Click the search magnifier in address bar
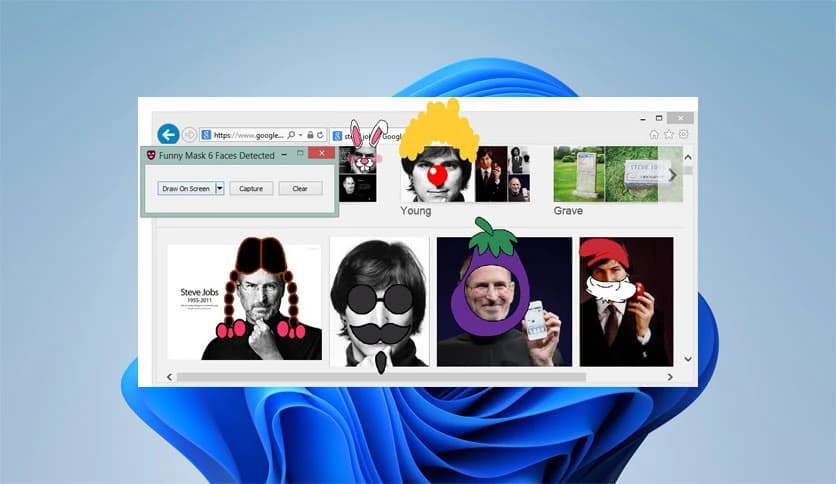 click(x=291, y=135)
